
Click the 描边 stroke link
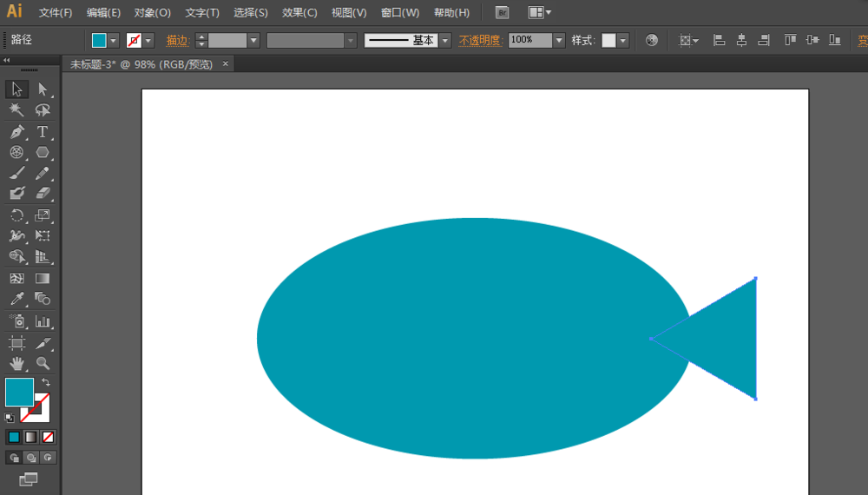178,41
